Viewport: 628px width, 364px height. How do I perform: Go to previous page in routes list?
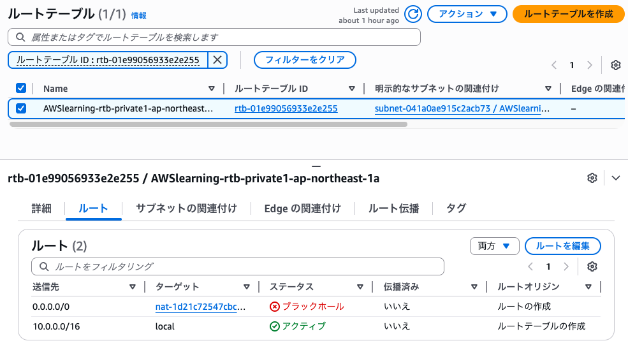click(530, 266)
